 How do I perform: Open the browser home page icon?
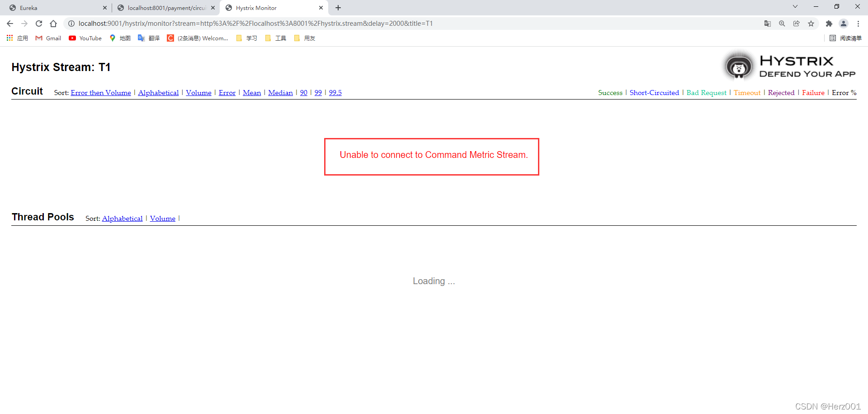point(53,24)
